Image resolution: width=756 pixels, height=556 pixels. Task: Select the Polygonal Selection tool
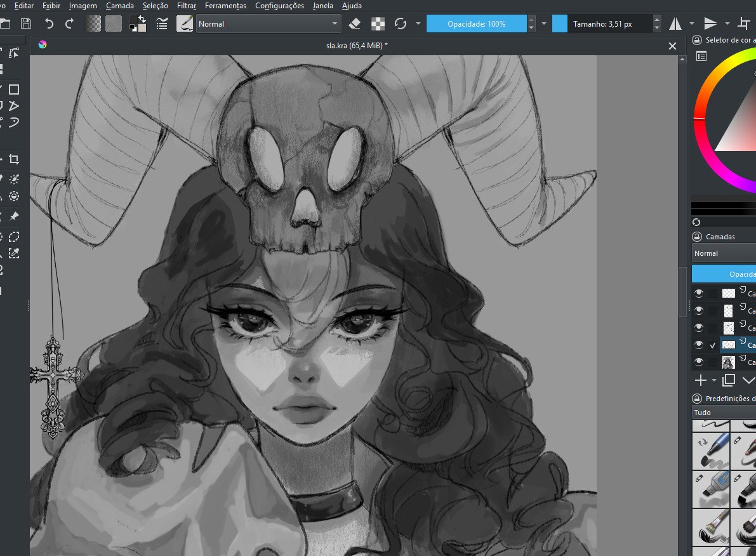click(x=14, y=237)
